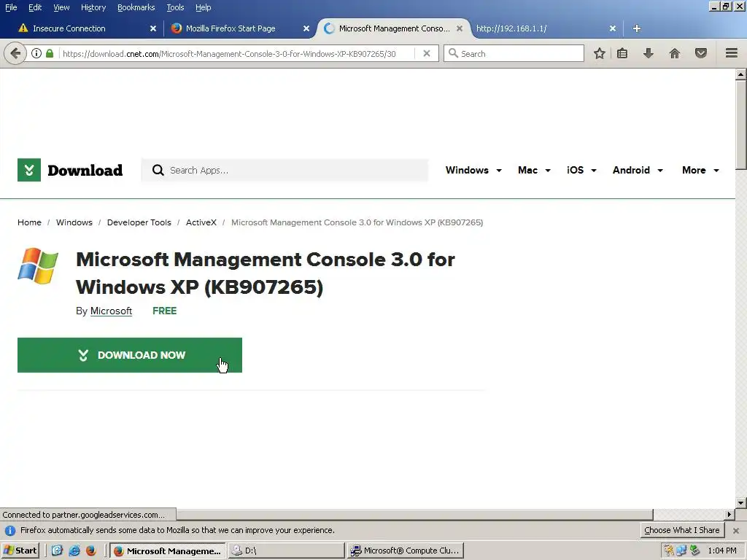Open the View menu
The width and height of the screenshot is (747, 560).
tap(61, 7)
